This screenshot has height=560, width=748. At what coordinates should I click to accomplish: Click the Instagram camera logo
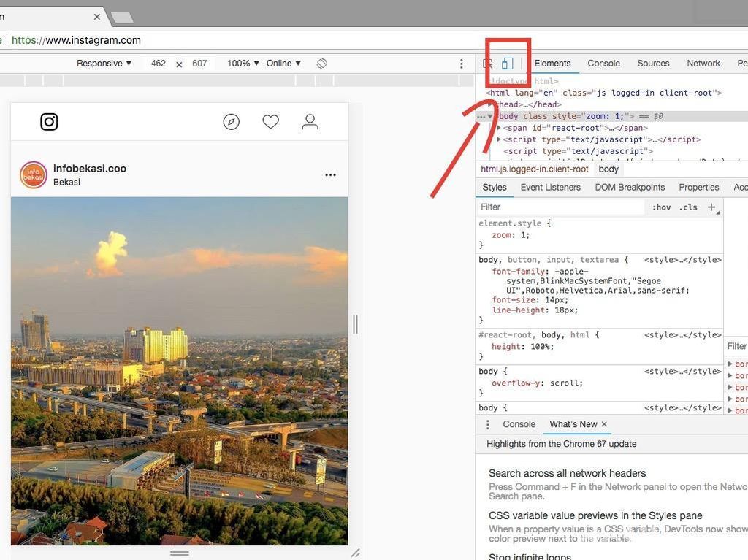coord(49,122)
